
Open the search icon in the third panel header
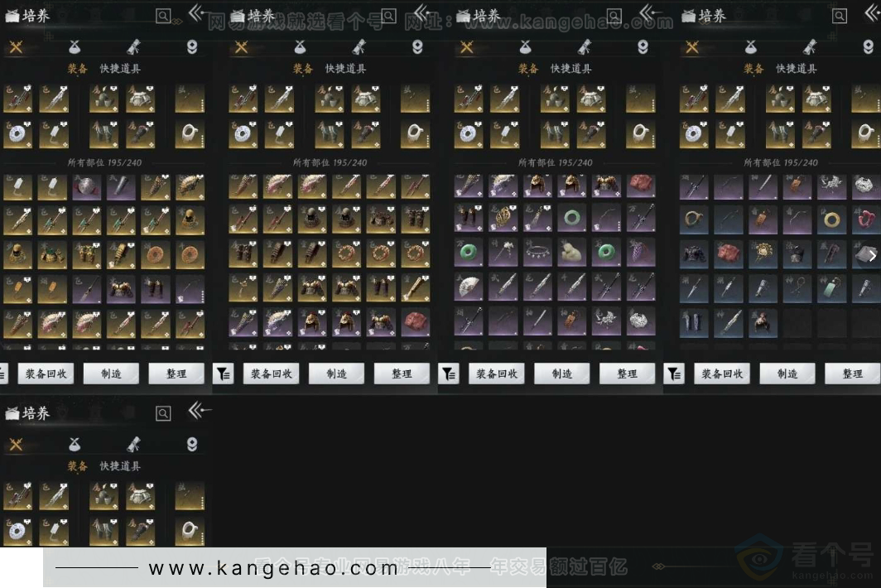614,16
